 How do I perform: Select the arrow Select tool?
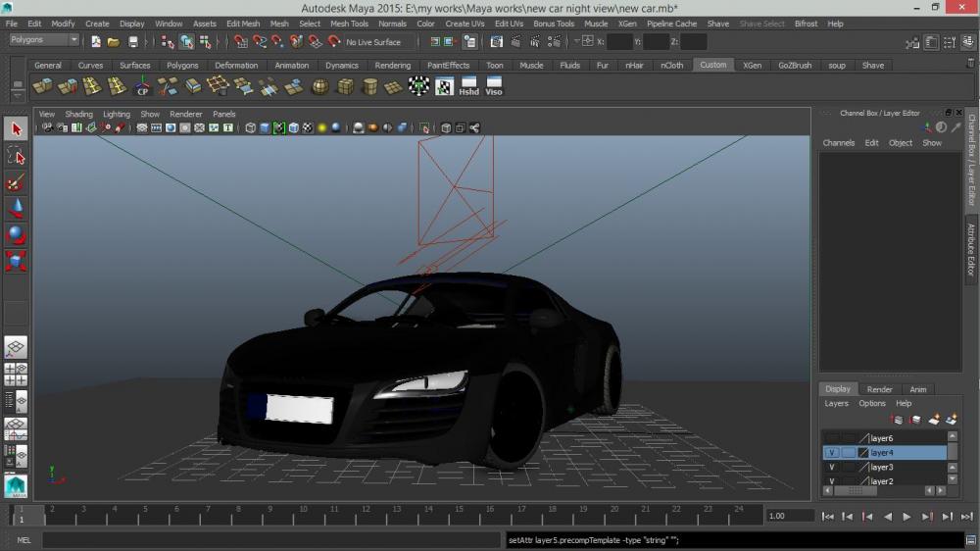point(16,128)
